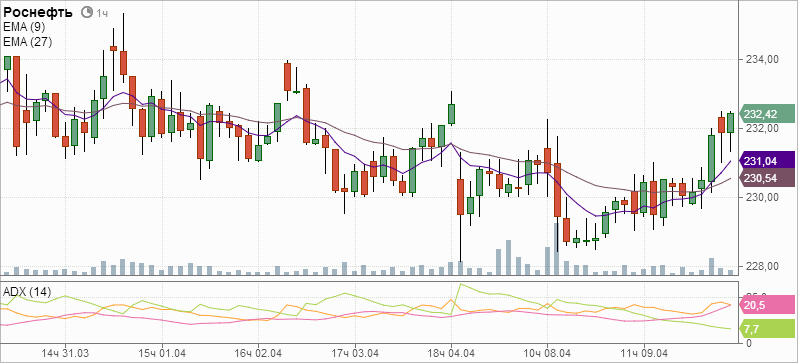Click the clock timeframe icon next to Роснефть
The image size is (798, 363).
click(x=87, y=12)
